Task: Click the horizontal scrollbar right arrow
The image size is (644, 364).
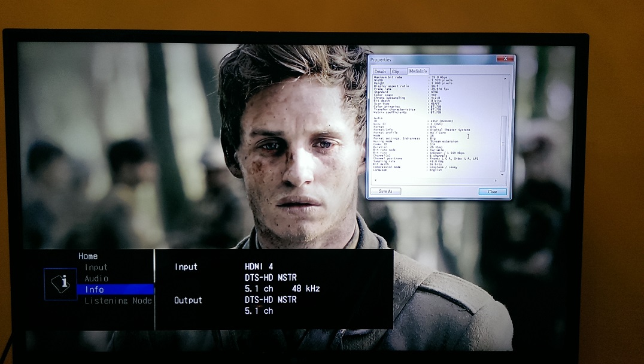Action: pyautogui.click(x=496, y=181)
